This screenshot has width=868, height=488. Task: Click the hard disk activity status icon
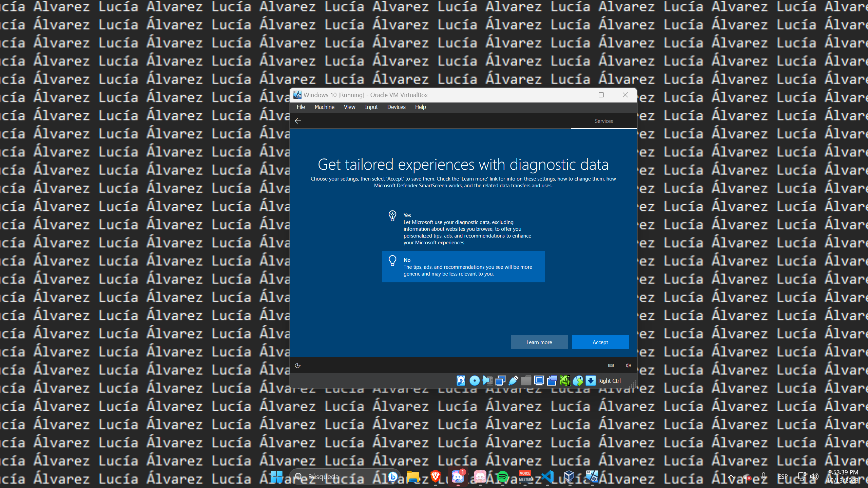tap(461, 381)
